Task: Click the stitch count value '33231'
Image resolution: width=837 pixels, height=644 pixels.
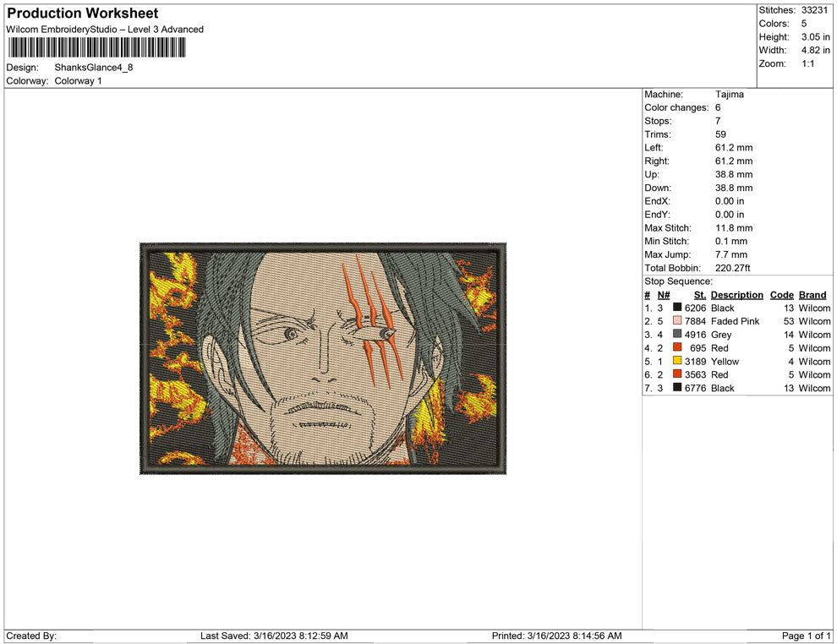Action: click(814, 10)
